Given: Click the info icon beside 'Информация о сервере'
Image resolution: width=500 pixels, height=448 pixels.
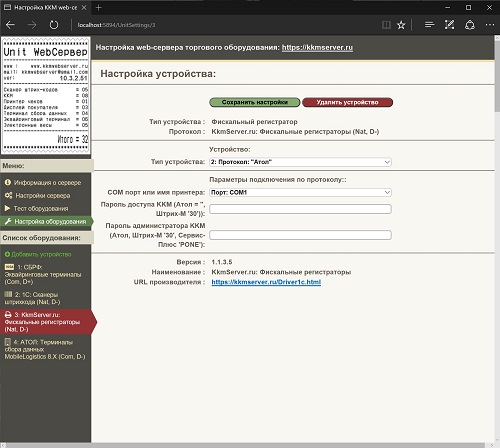Looking at the screenshot, I should point(8,182).
